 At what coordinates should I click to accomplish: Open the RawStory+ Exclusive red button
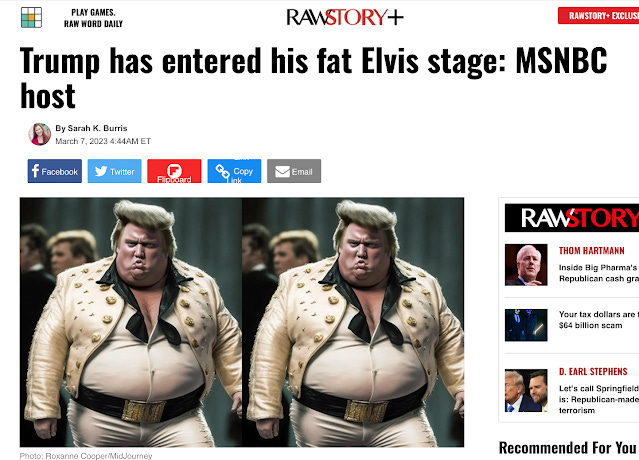(598, 15)
